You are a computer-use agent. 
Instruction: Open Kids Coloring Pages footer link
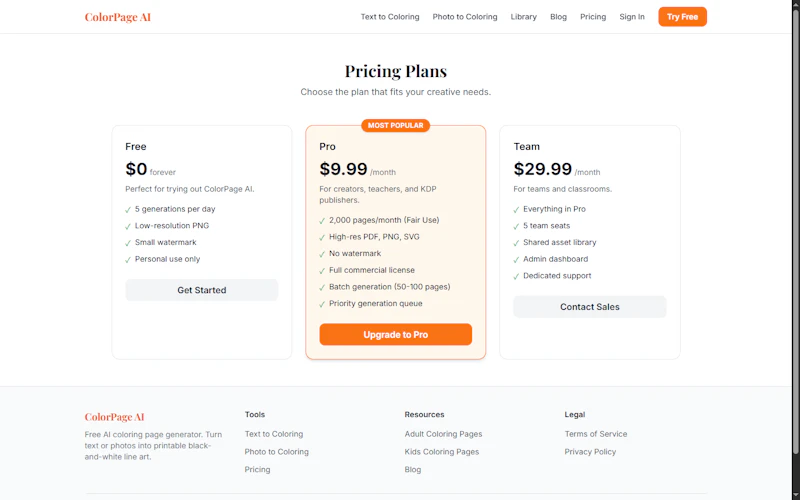coord(442,452)
